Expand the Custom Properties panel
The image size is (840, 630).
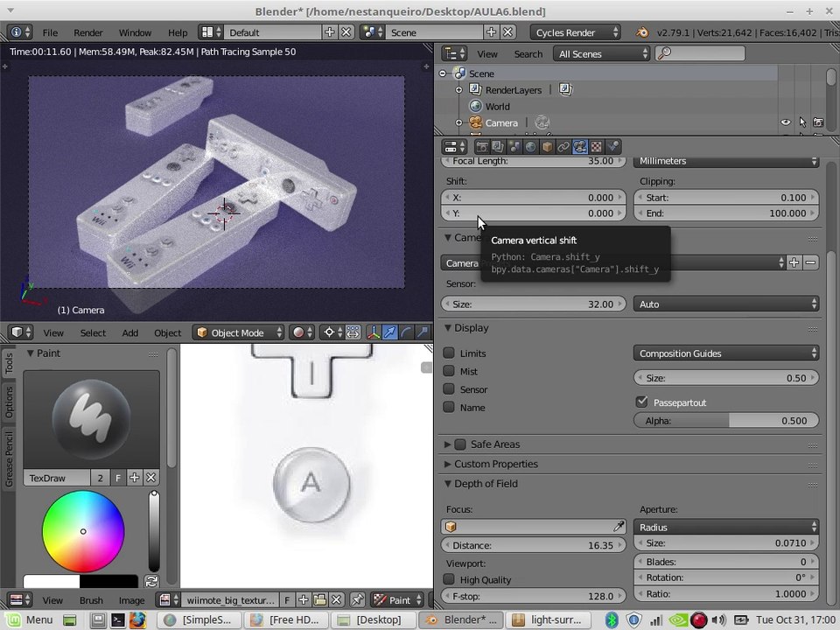(x=448, y=464)
